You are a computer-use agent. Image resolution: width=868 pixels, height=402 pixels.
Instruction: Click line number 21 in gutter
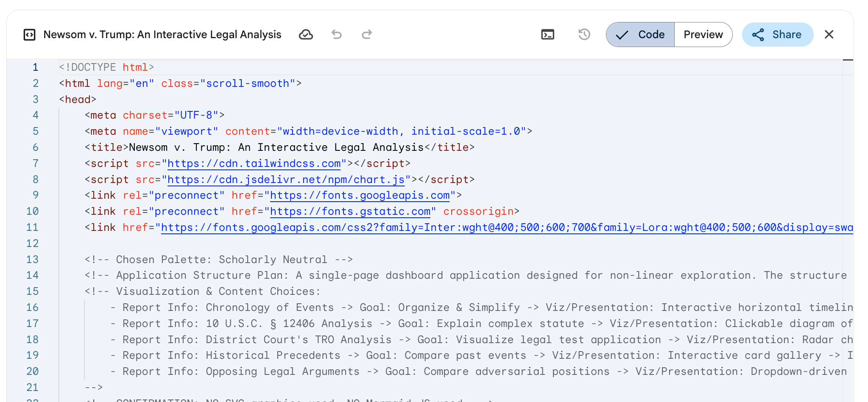[33, 388]
